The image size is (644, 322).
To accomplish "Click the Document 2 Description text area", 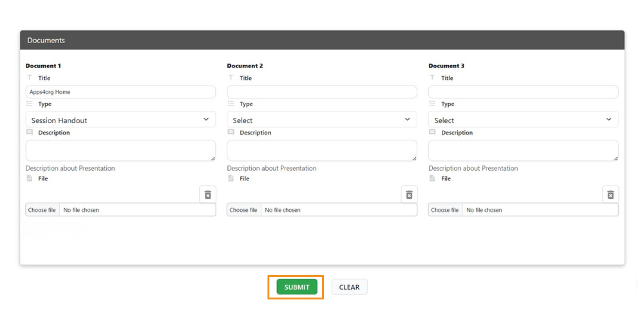I will (322, 150).
